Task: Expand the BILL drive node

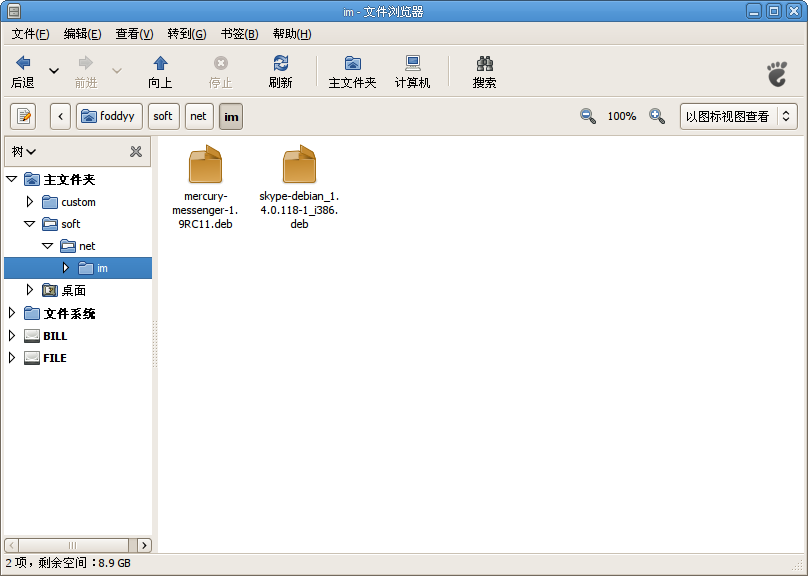Action: [12, 335]
